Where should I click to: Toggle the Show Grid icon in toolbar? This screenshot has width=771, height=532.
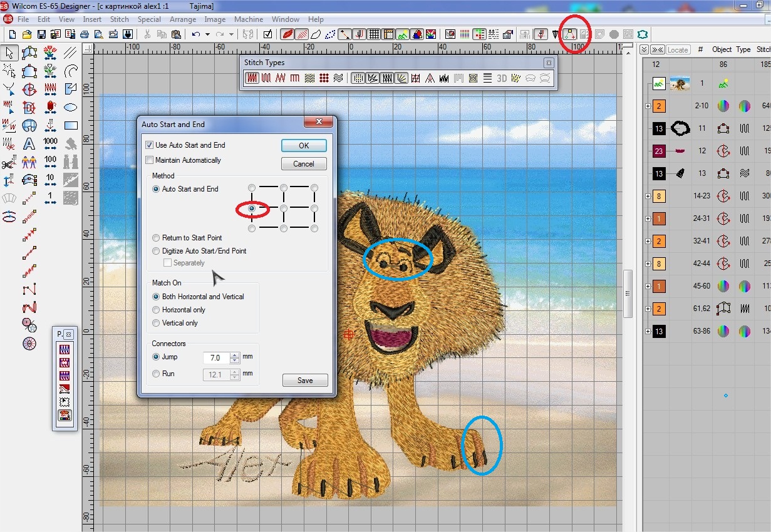pyautogui.click(x=374, y=34)
